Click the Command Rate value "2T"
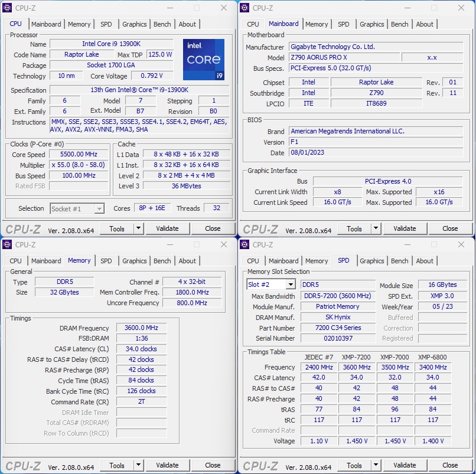476x474 pixels. coord(142,401)
